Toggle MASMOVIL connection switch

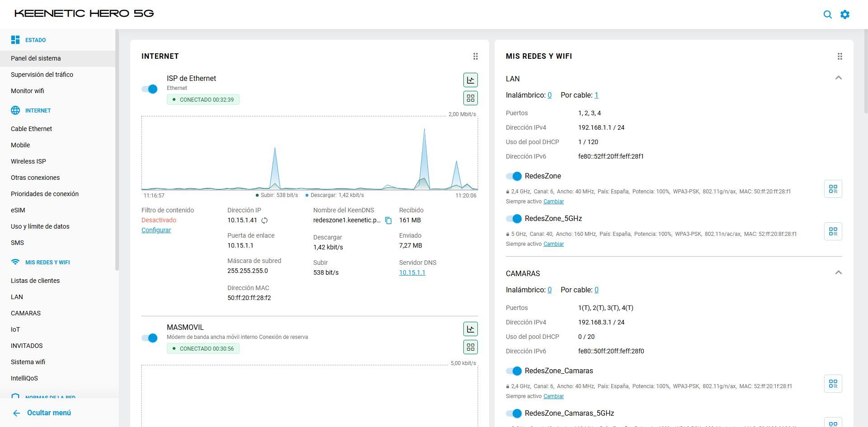click(150, 338)
